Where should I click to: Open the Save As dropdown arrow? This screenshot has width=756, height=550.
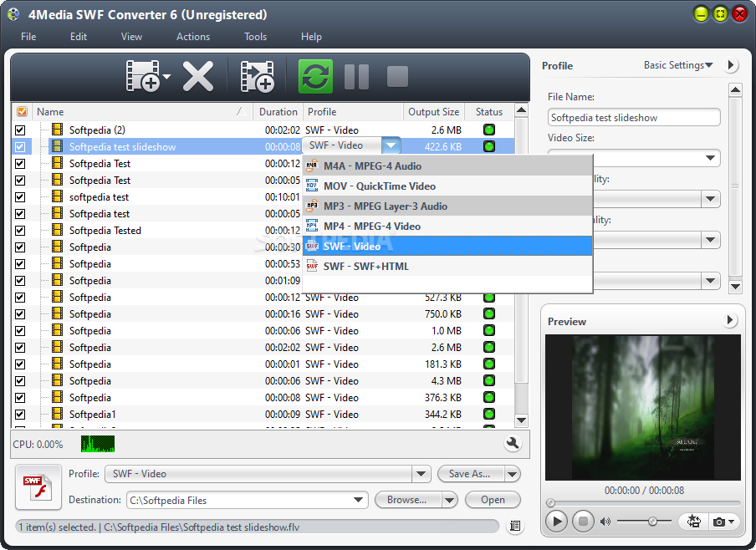(x=513, y=474)
